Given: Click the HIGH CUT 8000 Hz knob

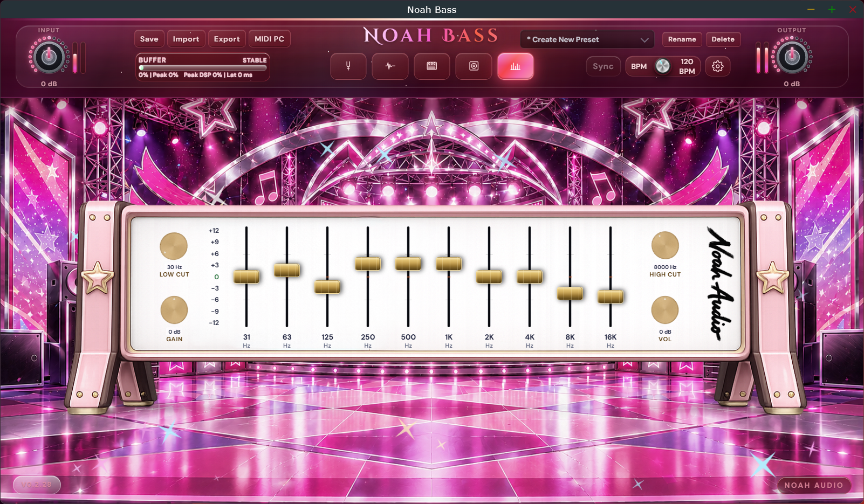Looking at the screenshot, I should [x=665, y=246].
